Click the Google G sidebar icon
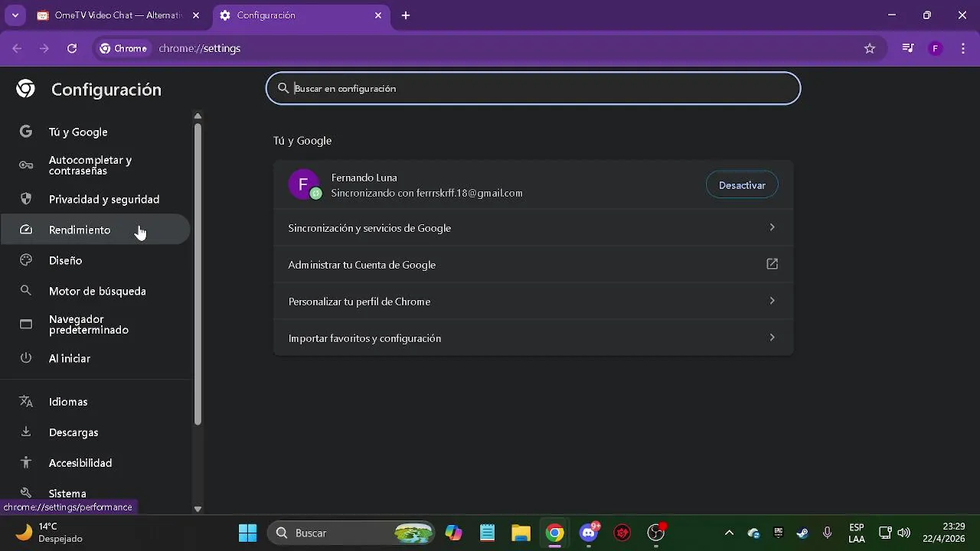980x551 pixels. [26, 132]
